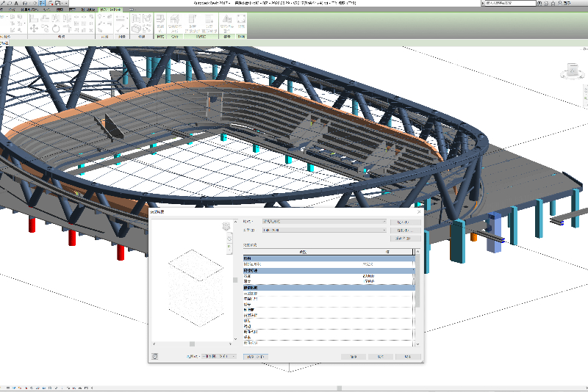The width and height of the screenshot is (588, 392).
Task: Click the horizontal scrollbar under the preview
Action: pyautogui.click(x=192, y=344)
